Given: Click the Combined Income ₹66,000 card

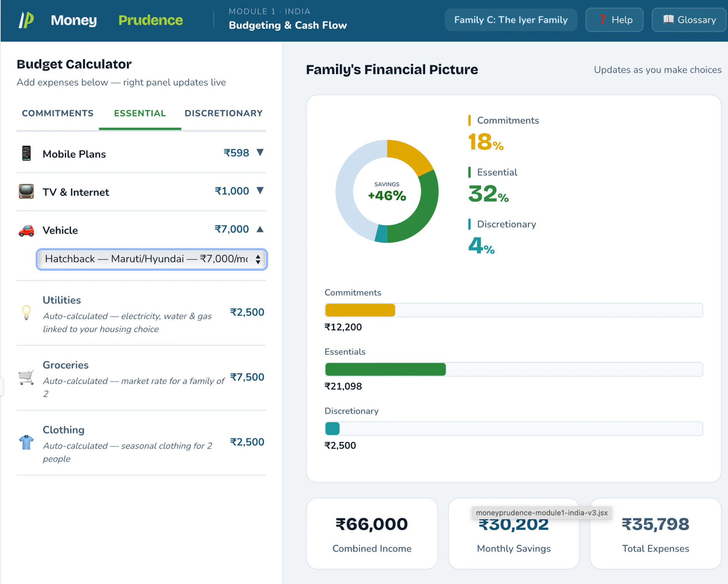Looking at the screenshot, I should pyautogui.click(x=372, y=534).
